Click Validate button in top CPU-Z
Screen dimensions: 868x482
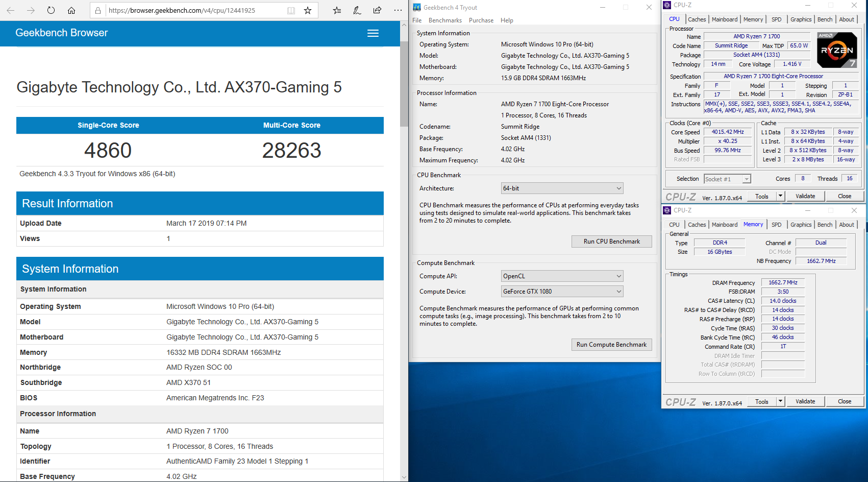click(805, 196)
